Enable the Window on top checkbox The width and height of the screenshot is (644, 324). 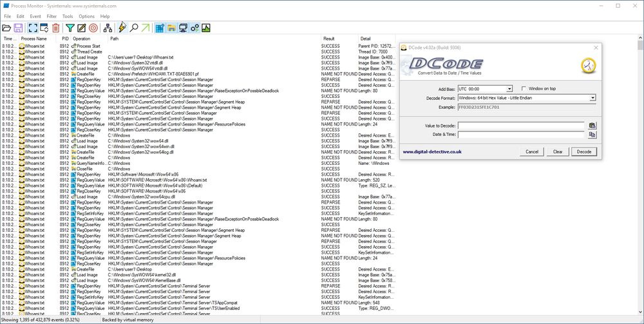[x=524, y=88]
